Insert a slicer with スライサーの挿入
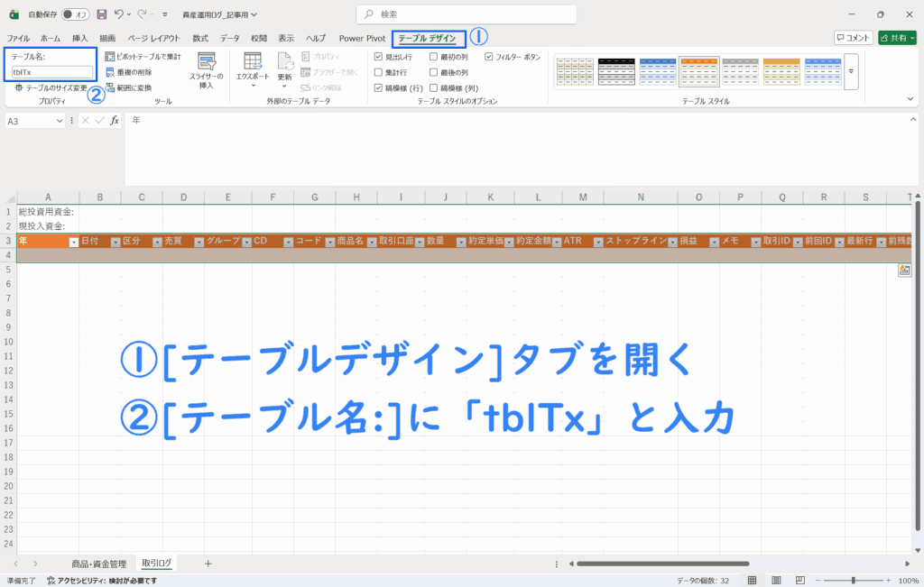 [x=206, y=69]
